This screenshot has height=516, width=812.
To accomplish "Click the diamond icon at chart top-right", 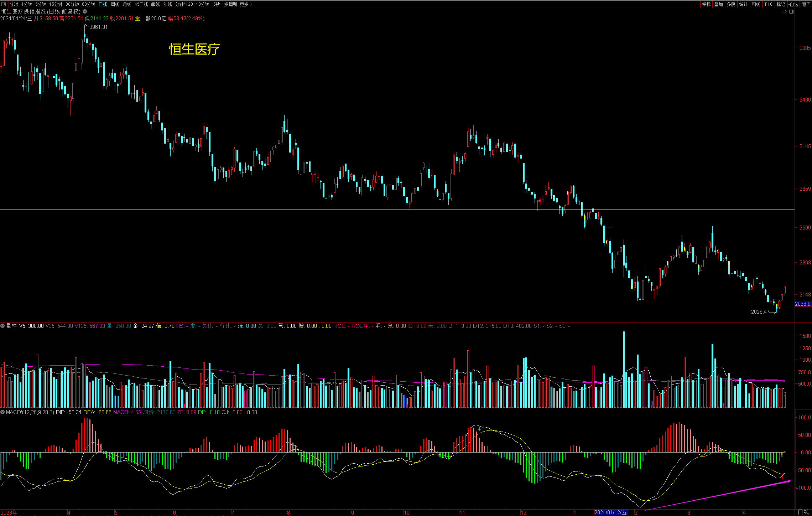I will [785, 12].
